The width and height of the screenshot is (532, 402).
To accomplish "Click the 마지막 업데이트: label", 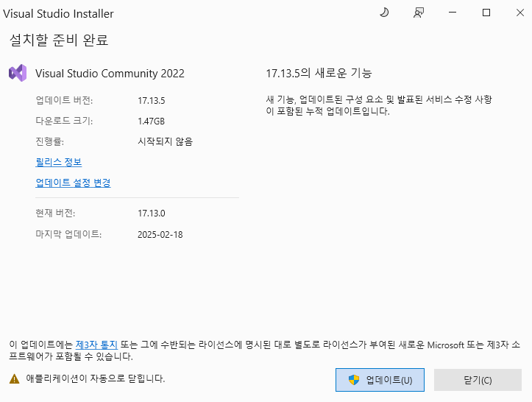I will click(68, 234).
